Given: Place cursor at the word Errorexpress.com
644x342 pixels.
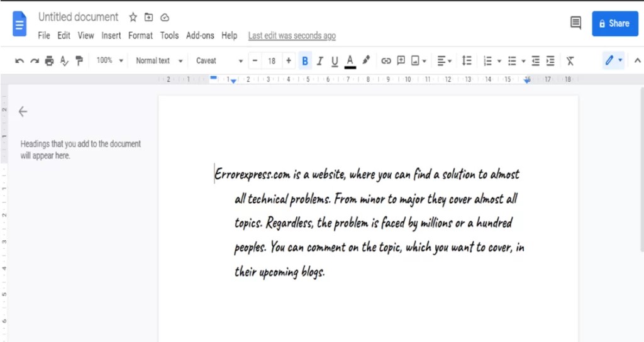Looking at the screenshot, I should 252,175.
